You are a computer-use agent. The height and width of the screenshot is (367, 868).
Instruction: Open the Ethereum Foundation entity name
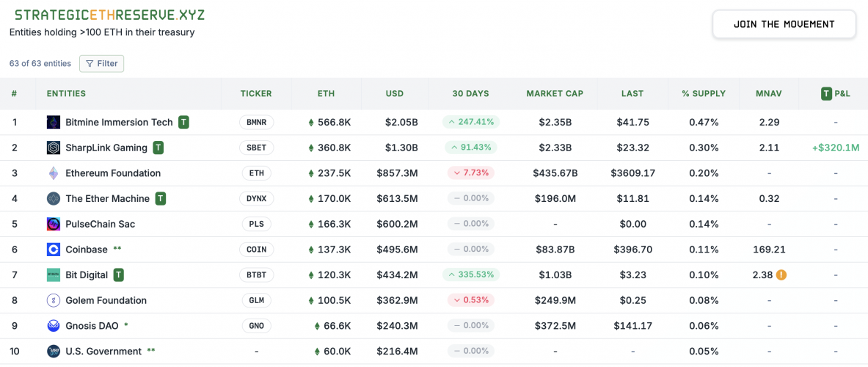[113, 173]
